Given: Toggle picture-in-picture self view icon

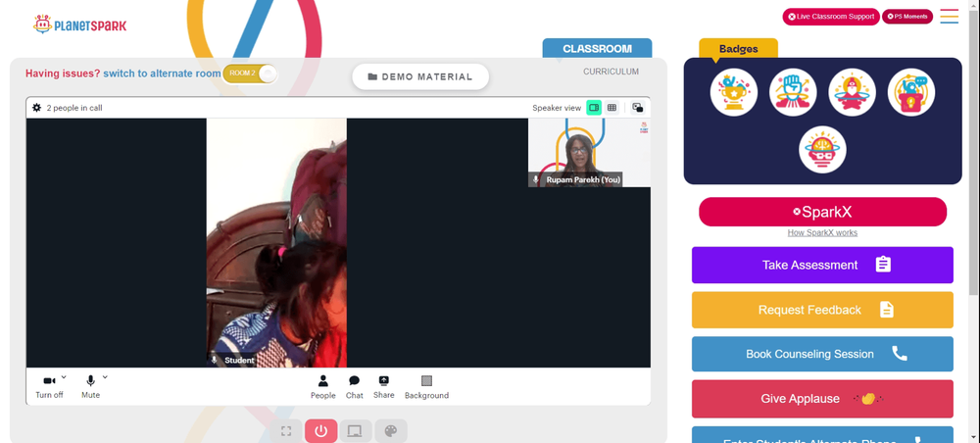Looking at the screenshot, I should point(638,108).
